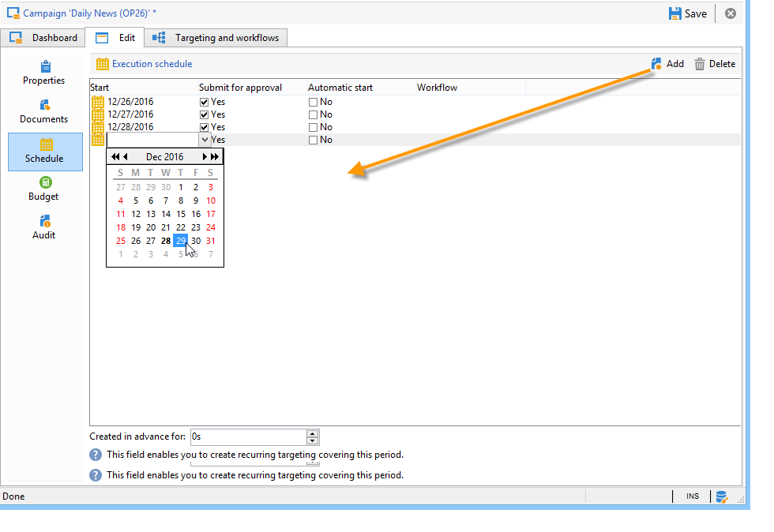Uncheck Submit for approval for 12/26/2016
This screenshot has height=532, width=774.
(204, 102)
